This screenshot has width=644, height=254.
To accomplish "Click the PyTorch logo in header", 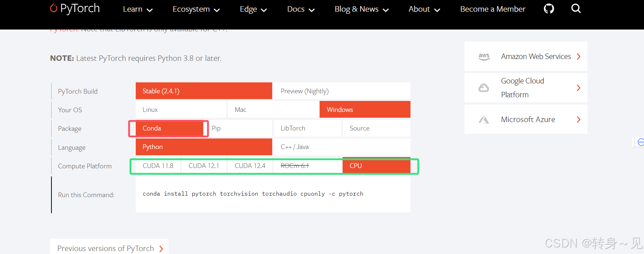I will (x=75, y=8).
